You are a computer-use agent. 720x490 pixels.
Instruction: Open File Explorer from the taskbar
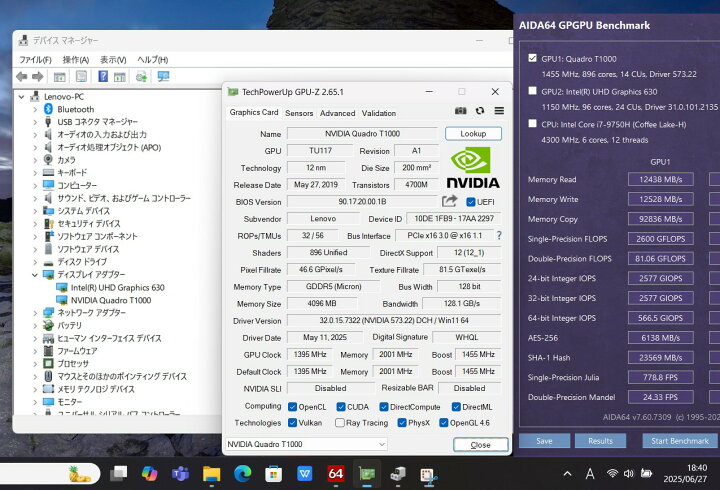coord(212,473)
